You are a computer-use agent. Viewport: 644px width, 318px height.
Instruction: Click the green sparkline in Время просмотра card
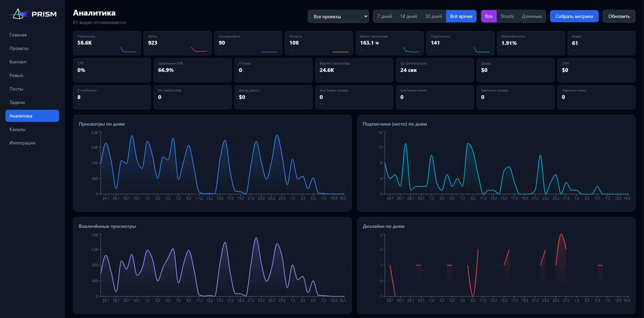pyautogui.click(x=411, y=50)
